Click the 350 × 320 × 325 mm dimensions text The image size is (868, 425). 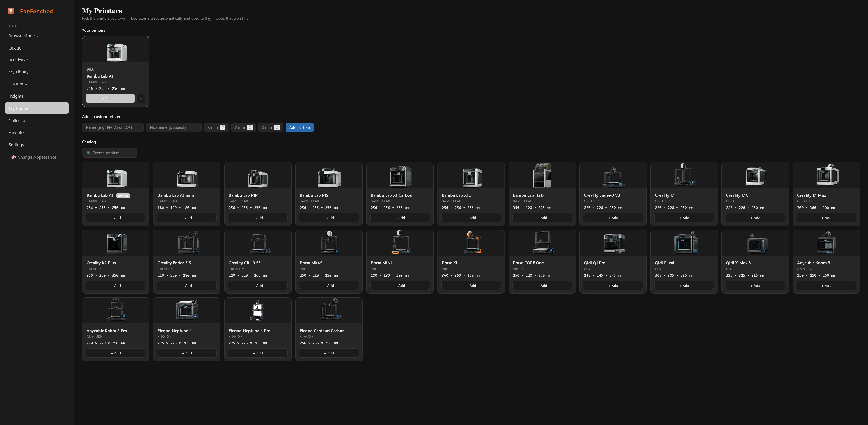pos(532,208)
